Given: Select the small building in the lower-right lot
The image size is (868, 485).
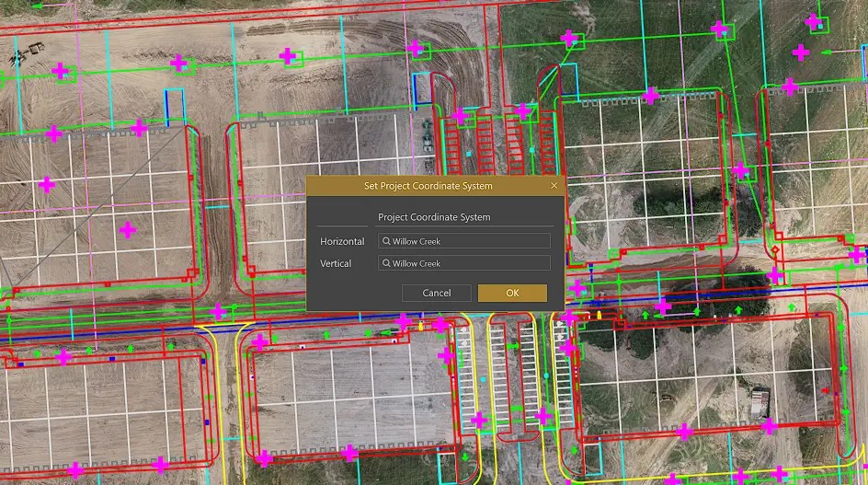Looking at the screenshot, I should tap(759, 402).
